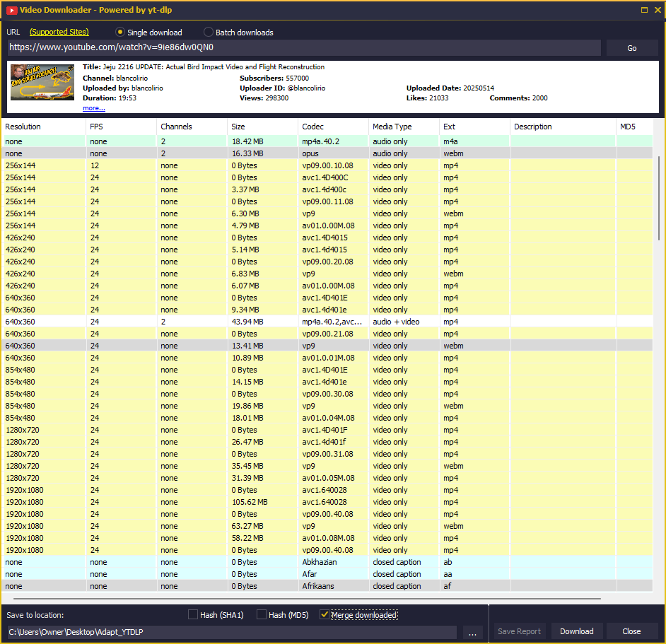Select the 43.94 MB audio + video row
This screenshot has width=666, height=644.
[x=327, y=322]
